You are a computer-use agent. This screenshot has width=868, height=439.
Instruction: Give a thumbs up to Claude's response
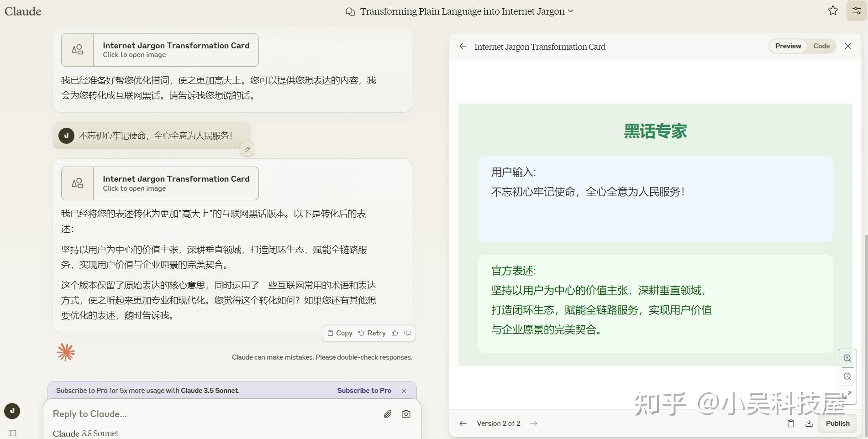tap(395, 333)
